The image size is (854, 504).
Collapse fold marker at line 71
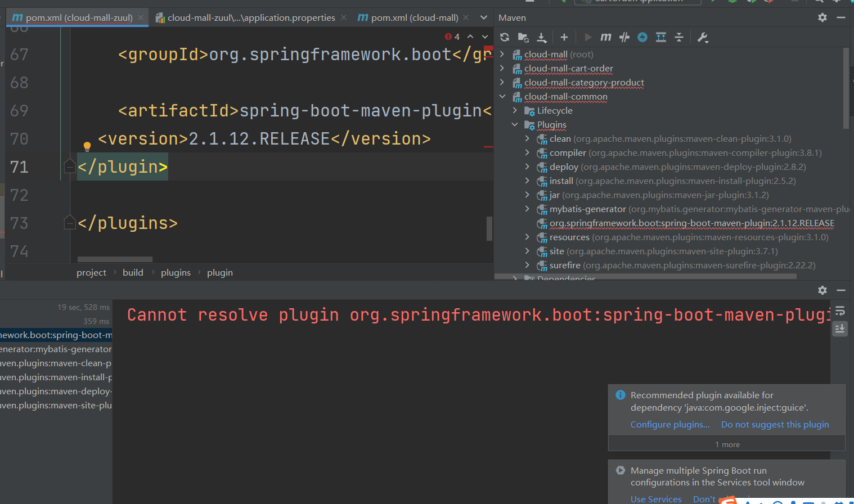[70, 166]
